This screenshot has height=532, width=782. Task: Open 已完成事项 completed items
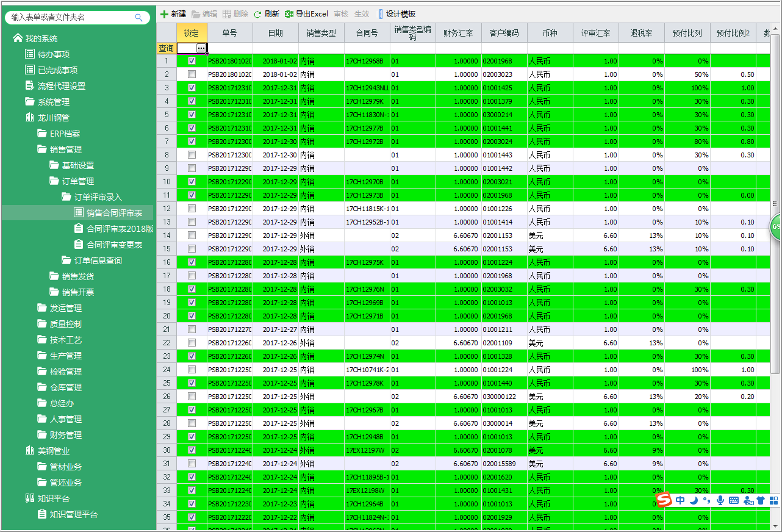(51, 70)
